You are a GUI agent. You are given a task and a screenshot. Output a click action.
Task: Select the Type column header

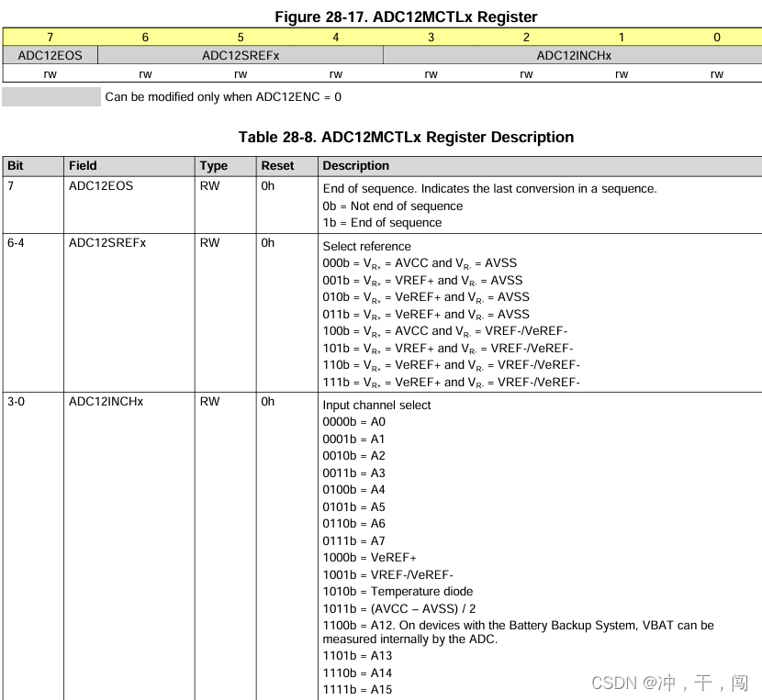click(212, 166)
